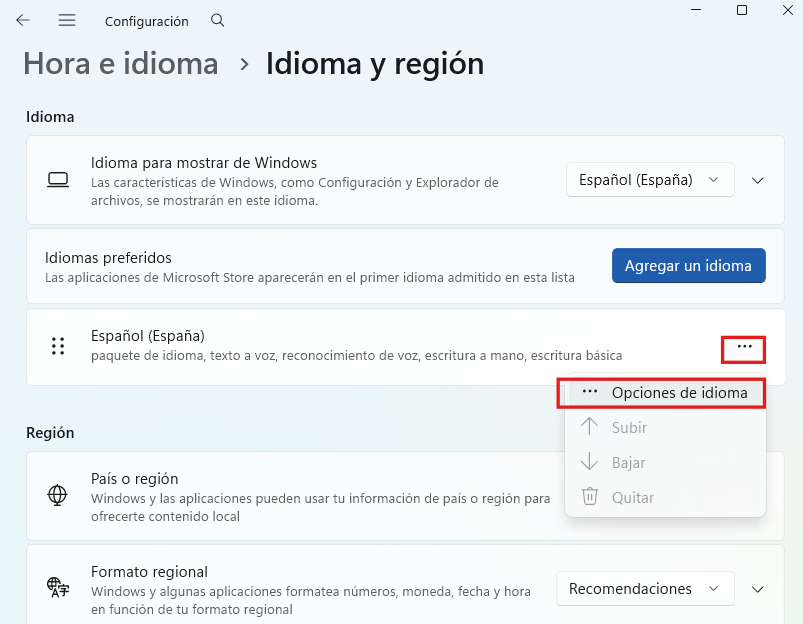Open the Settings search magnifier
The height and width of the screenshot is (624, 803).
tap(217, 20)
